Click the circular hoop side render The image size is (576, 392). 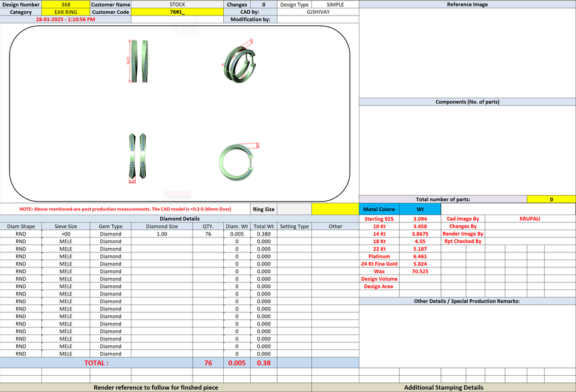tap(238, 161)
